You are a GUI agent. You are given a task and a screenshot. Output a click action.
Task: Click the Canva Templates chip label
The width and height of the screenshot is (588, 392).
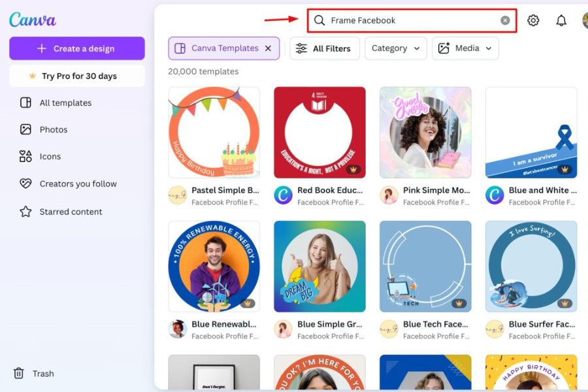225,48
